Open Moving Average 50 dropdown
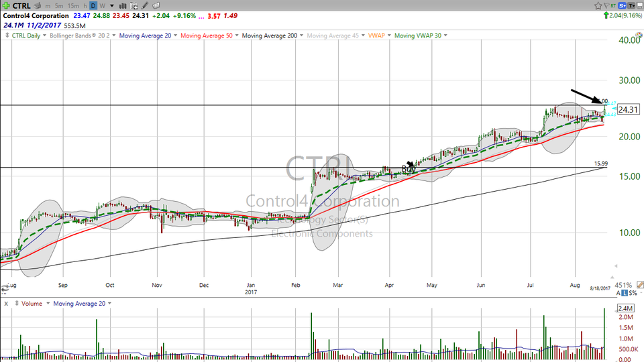 pyautogui.click(x=237, y=36)
